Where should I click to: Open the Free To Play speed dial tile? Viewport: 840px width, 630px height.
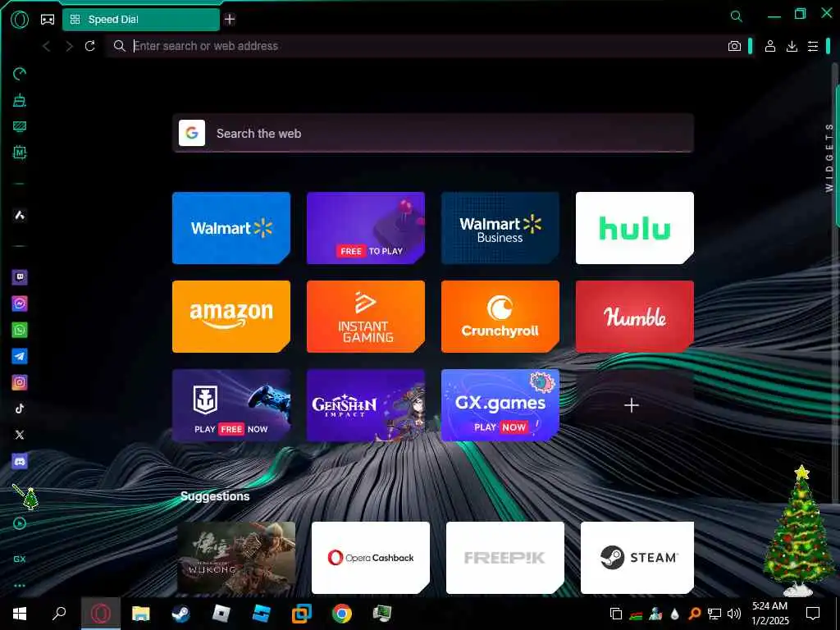coord(366,228)
